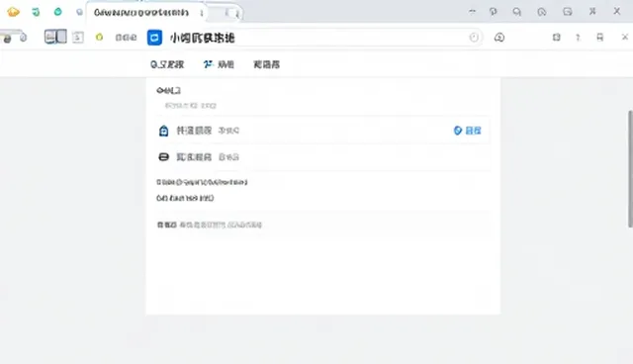
Task: Click the teal round icon in the title bar
Action: coord(58,12)
